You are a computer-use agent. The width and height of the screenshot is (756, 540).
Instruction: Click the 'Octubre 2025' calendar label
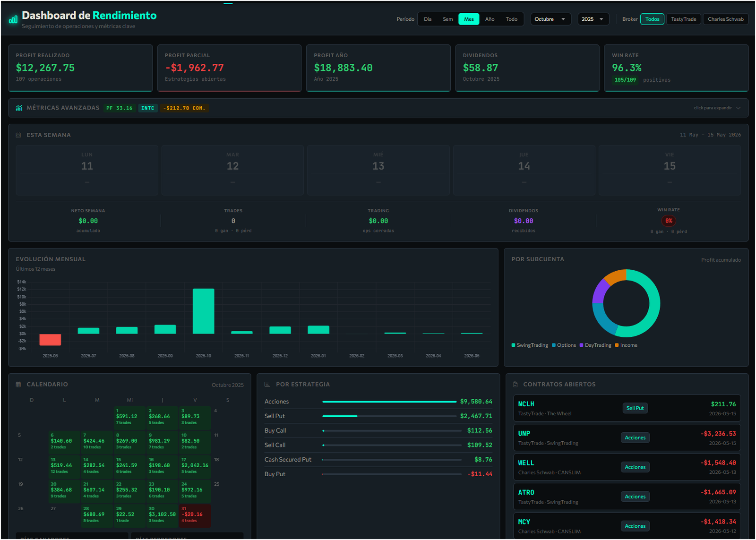228,385
